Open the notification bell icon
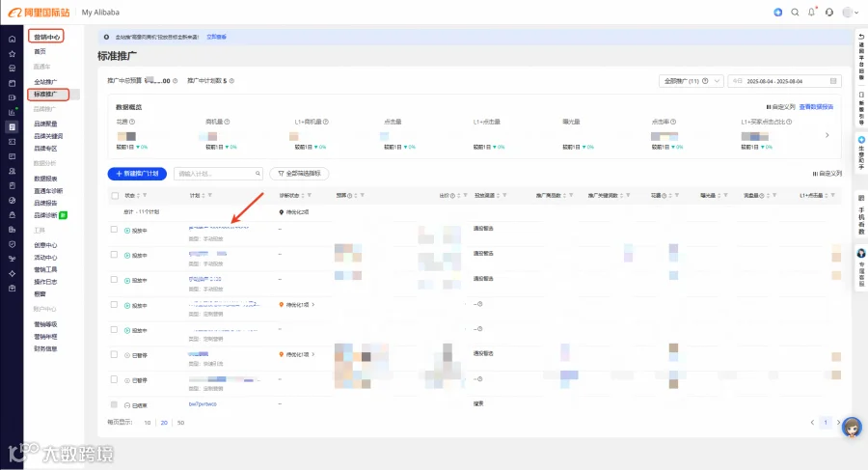 click(812, 13)
